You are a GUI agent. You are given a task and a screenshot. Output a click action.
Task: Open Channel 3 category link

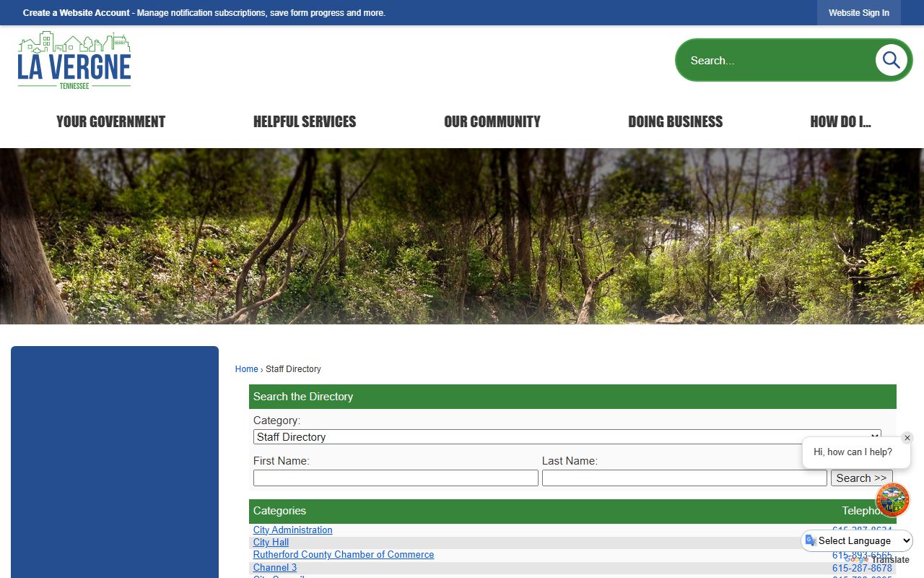[275, 568]
